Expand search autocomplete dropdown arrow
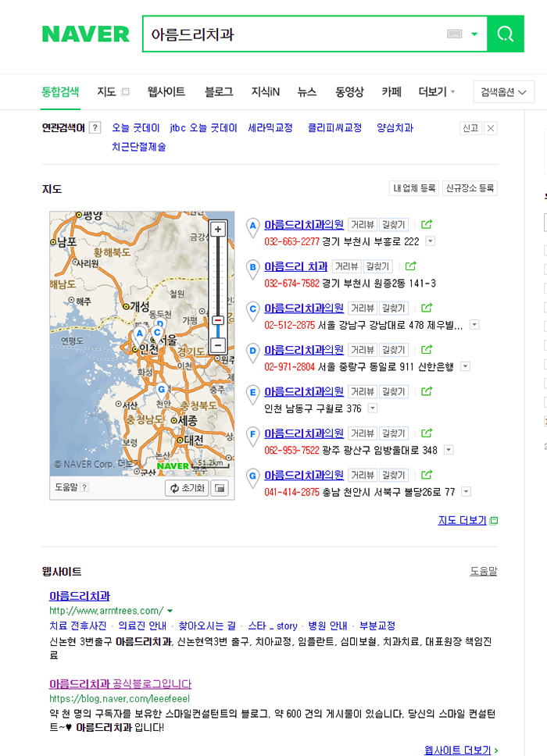Screen dimensions: 547x756 click(x=474, y=34)
